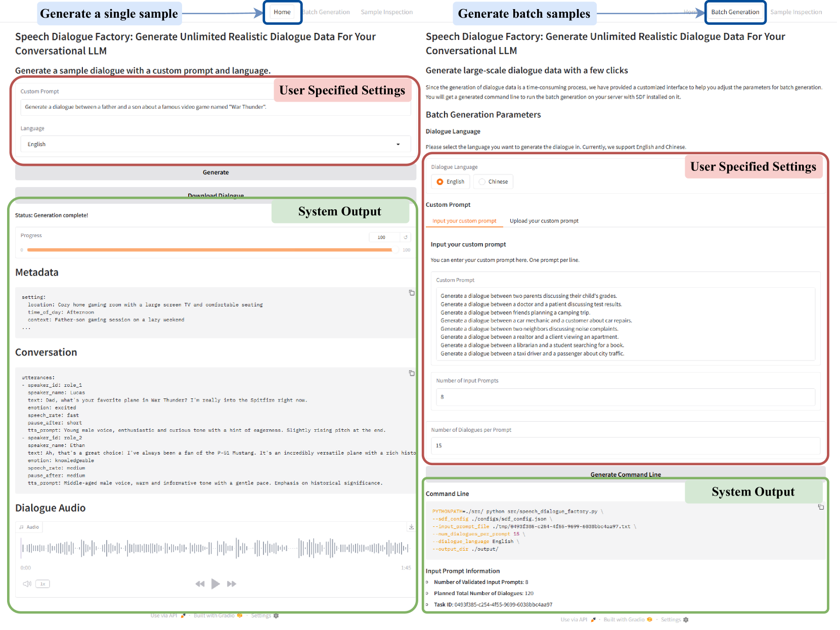Copy the Conversation code block contents

(412, 373)
